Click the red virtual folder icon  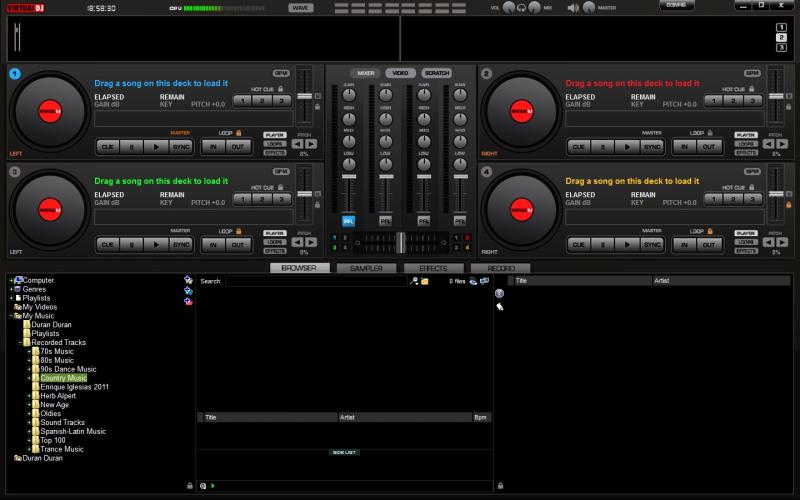pyautogui.click(x=188, y=302)
